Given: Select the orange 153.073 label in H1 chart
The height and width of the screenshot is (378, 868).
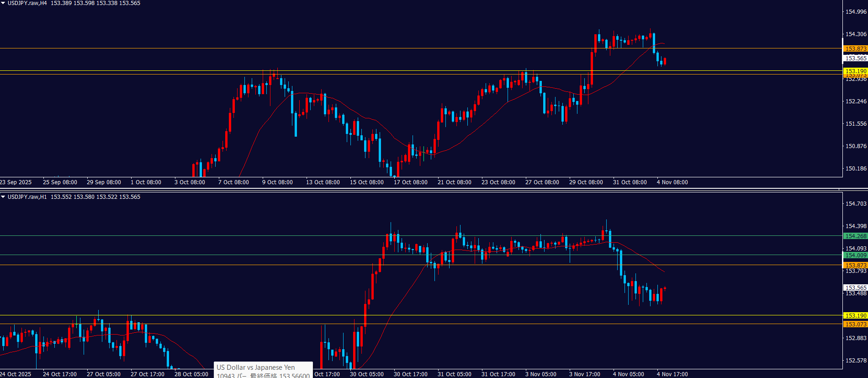Looking at the screenshot, I should point(855,324).
